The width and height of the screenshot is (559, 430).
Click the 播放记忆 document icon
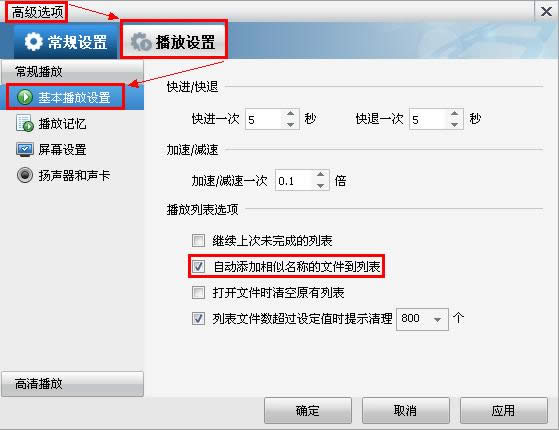click(x=25, y=123)
